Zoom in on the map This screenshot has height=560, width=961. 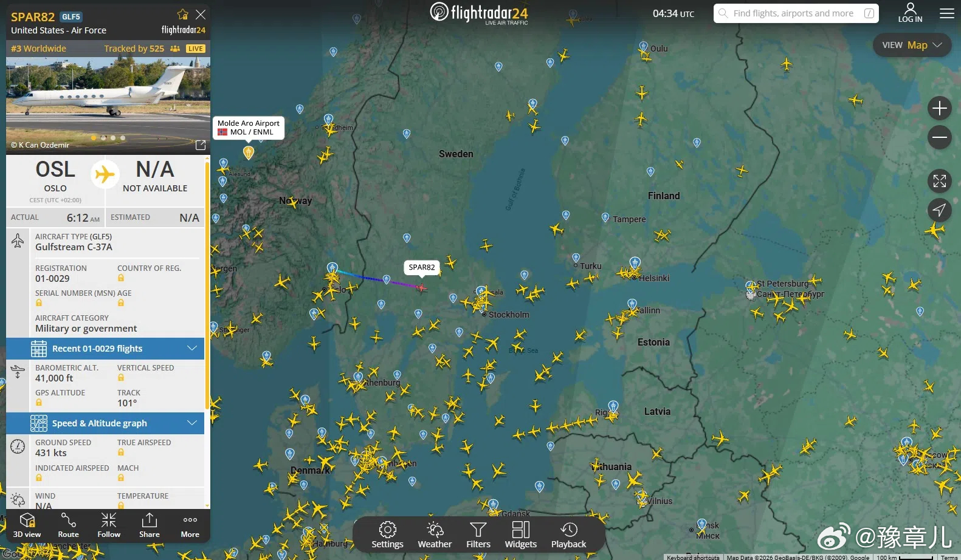[x=940, y=109]
